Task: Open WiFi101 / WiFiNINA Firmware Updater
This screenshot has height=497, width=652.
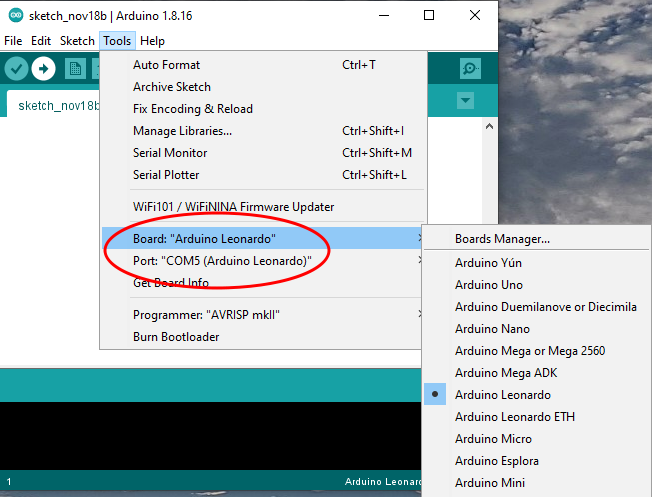Action: click(x=263, y=207)
